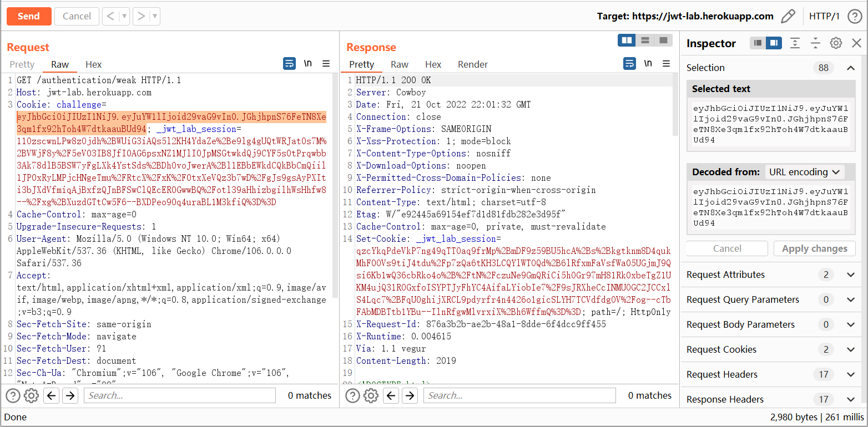Toggle non-printable characters in Response pane
The image size is (868, 427).
pos(648,64)
